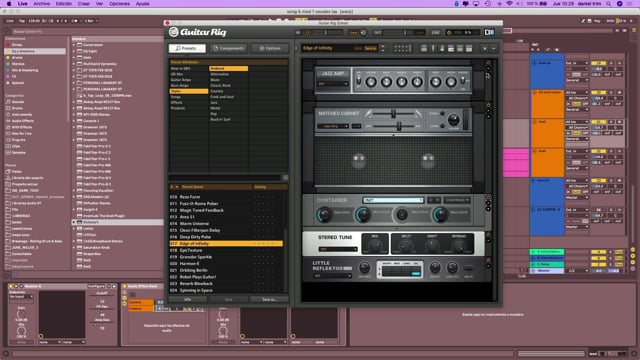Open the Crear menu

[x=84, y=4]
